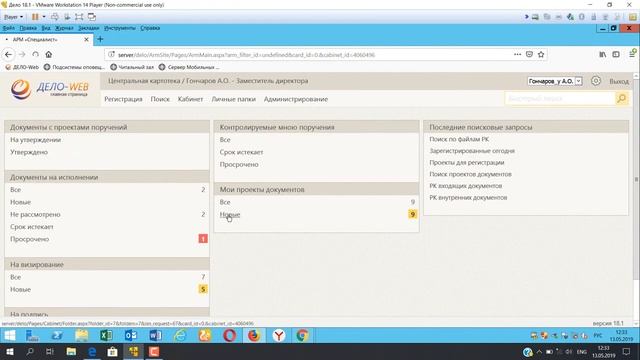Show Firefox sidebars

tap(616, 54)
